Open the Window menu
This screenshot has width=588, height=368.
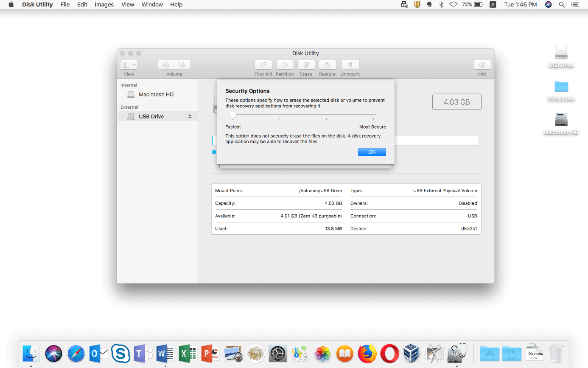coord(152,5)
